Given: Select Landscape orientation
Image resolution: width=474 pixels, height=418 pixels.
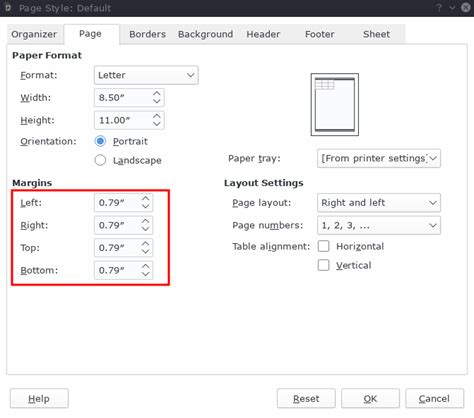Looking at the screenshot, I should [x=100, y=160].
